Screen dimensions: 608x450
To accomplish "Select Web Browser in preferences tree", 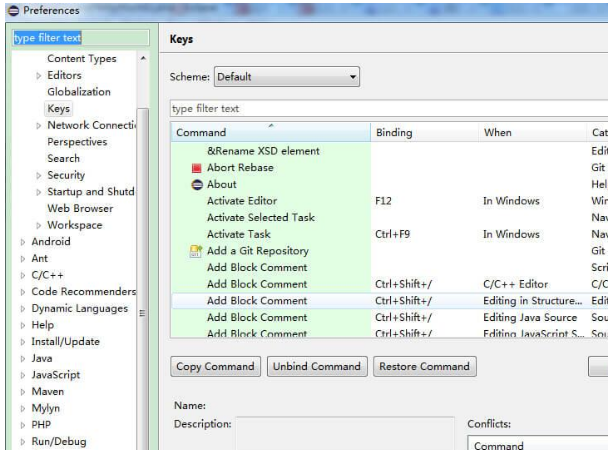I will tap(80, 208).
